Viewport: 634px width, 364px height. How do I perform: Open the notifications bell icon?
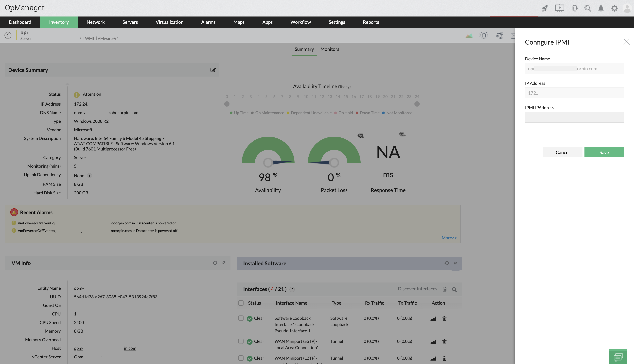(x=601, y=8)
